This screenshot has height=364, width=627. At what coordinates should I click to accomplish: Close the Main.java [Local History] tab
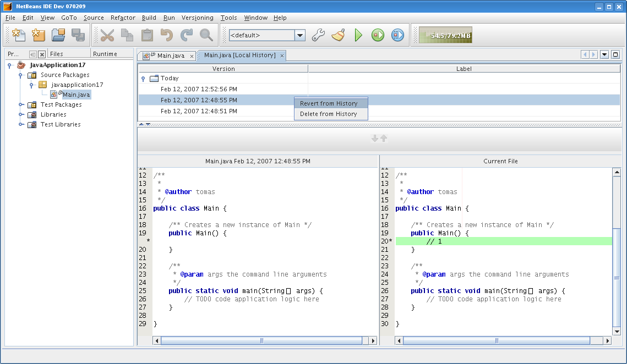(x=282, y=56)
